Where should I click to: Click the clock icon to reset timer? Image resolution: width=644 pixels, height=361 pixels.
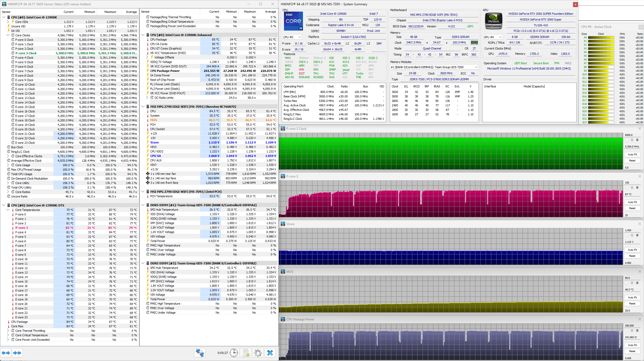point(234,353)
